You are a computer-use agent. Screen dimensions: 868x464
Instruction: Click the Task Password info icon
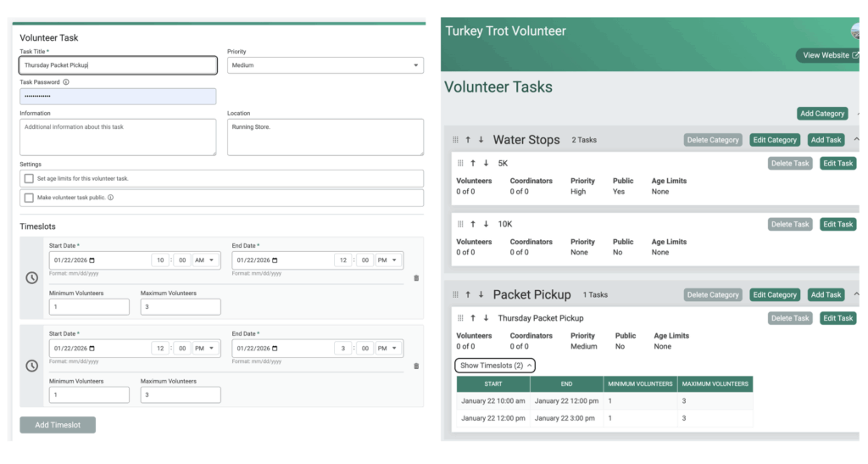pyautogui.click(x=66, y=82)
